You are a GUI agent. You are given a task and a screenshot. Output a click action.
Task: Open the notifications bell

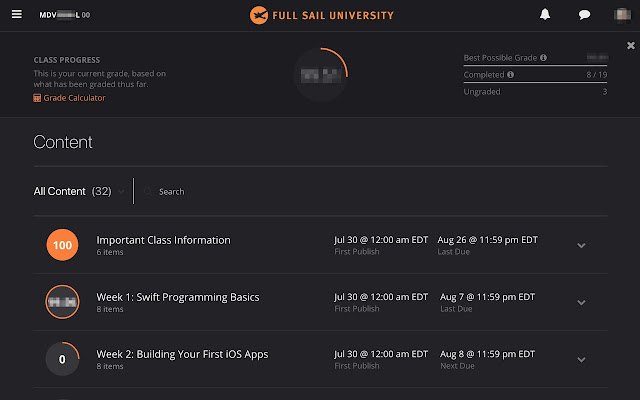pyautogui.click(x=545, y=15)
